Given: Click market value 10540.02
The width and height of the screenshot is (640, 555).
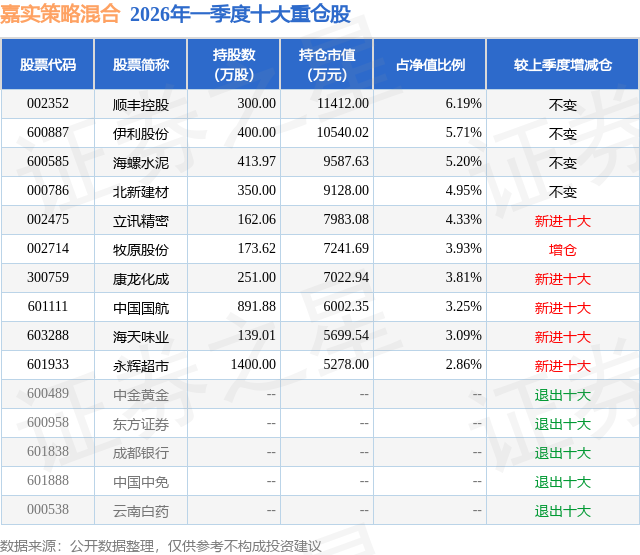Looking at the screenshot, I should tap(343, 133).
